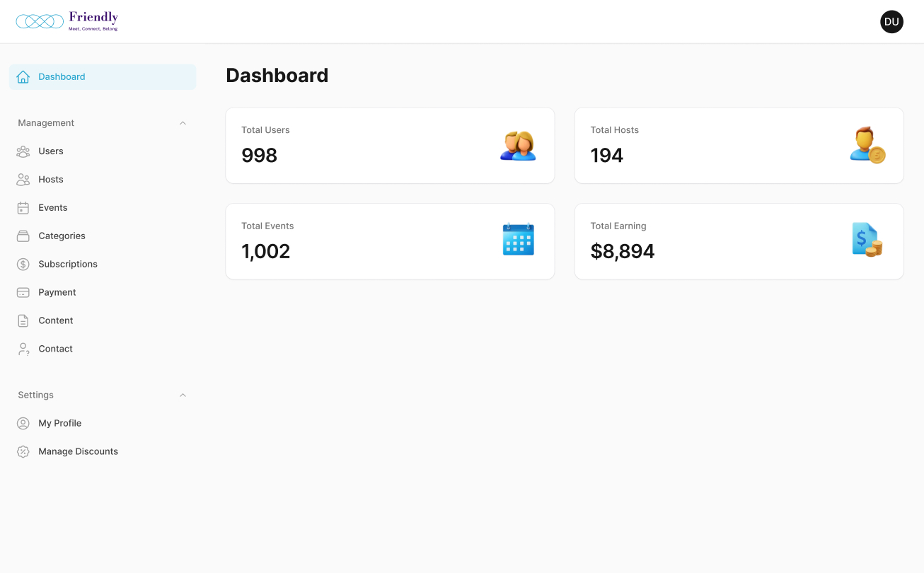The width and height of the screenshot is (924, 573).
Task: Open the DU user avatar menu
Action: pyautogui.click(x=891, y=22)
